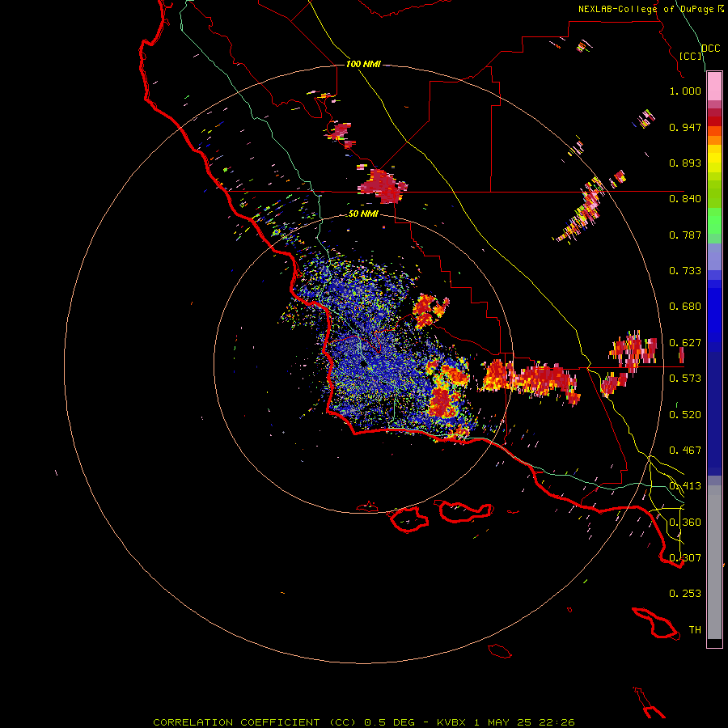Click the 0.253 scale value
This screenshot has width=728, height=728.
(x=685, y=594)
